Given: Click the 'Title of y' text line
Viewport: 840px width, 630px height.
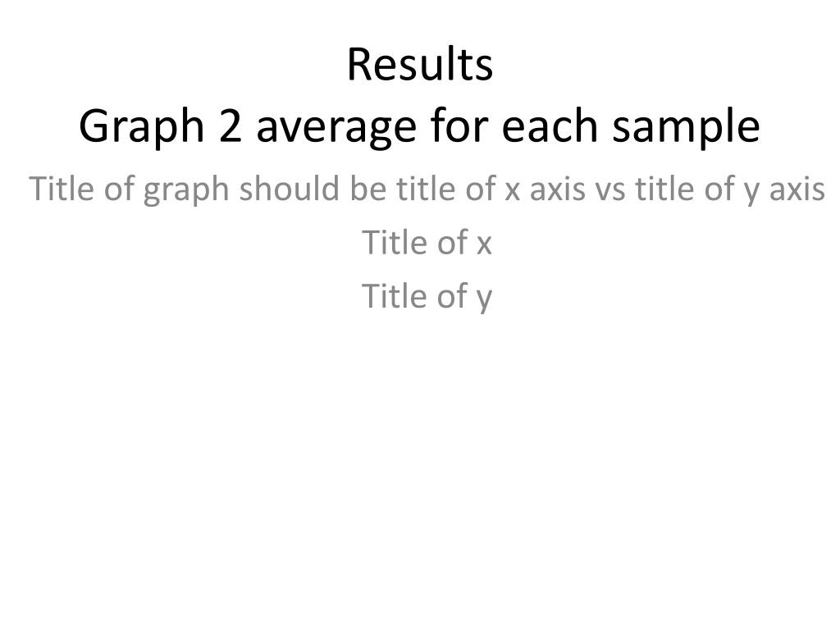Looking at the screenshot, I should [427, 296].
